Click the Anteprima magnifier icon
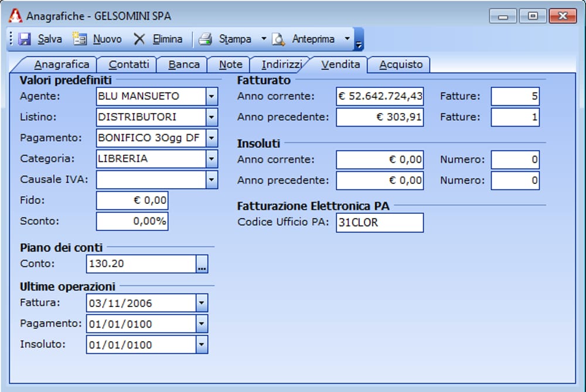Screen dimensions: 586x392 coord(278,39)
